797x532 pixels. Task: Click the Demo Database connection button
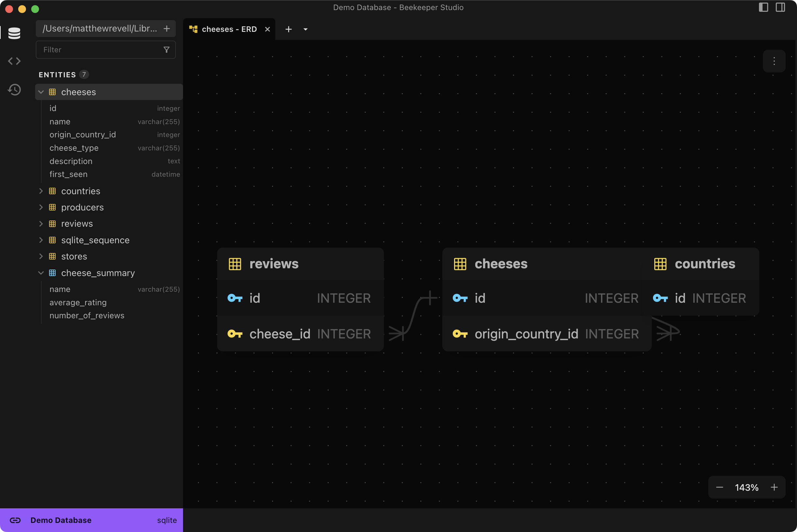[x=61, y=520]
